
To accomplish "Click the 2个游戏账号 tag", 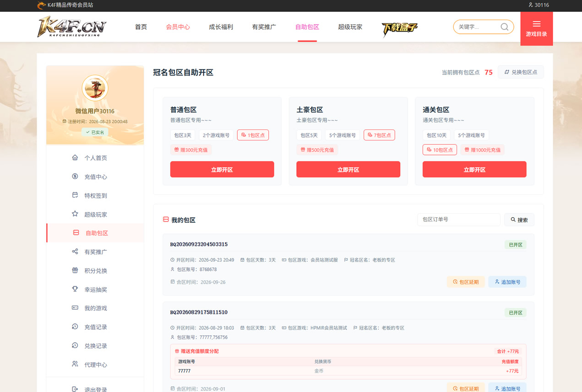I will click(x=216, y=135).
